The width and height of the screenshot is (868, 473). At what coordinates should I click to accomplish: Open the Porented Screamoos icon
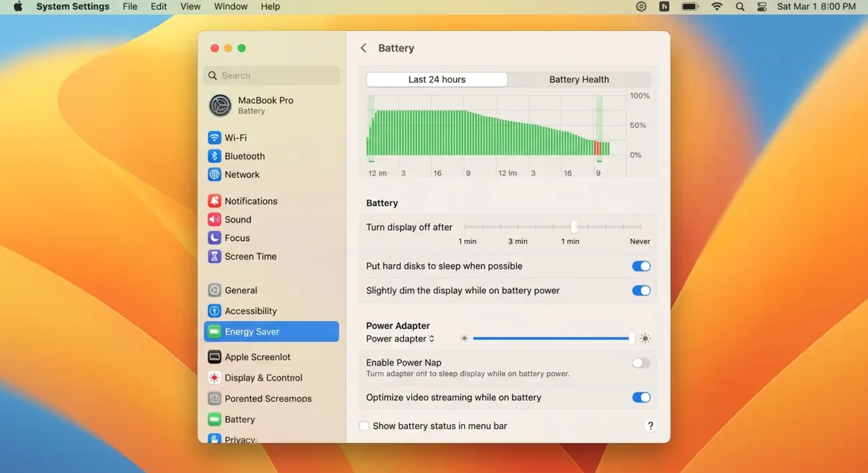214,398
